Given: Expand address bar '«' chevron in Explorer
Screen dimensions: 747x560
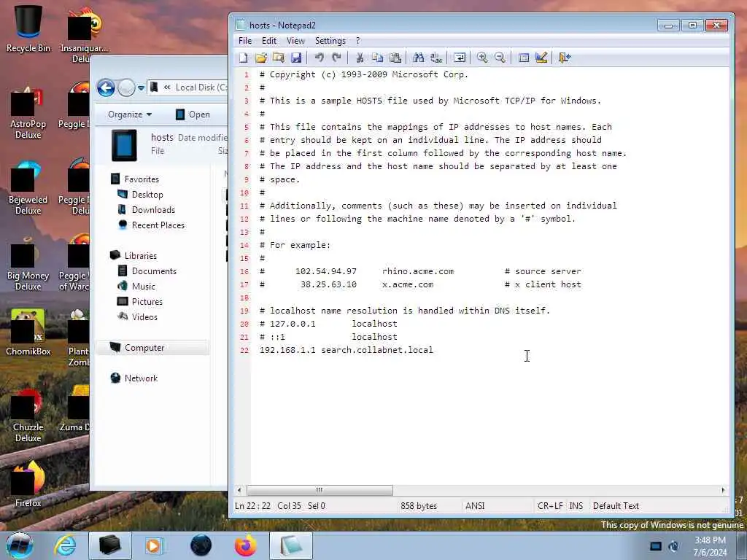Looking at the screenshot, I should click(x=167, y=87).
